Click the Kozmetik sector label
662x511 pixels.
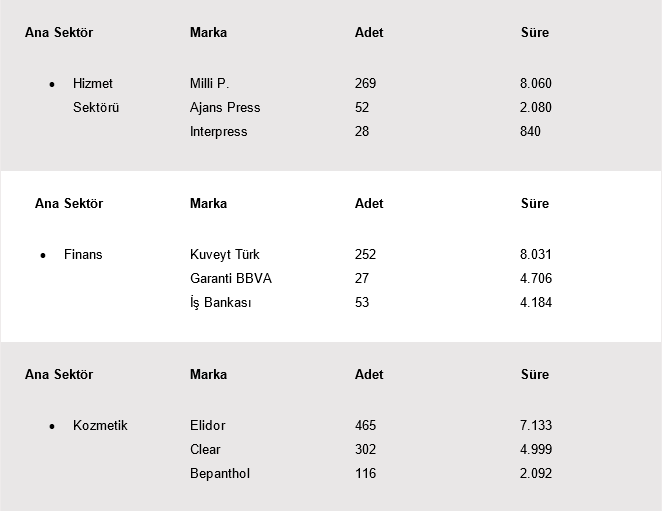point(100,426)
